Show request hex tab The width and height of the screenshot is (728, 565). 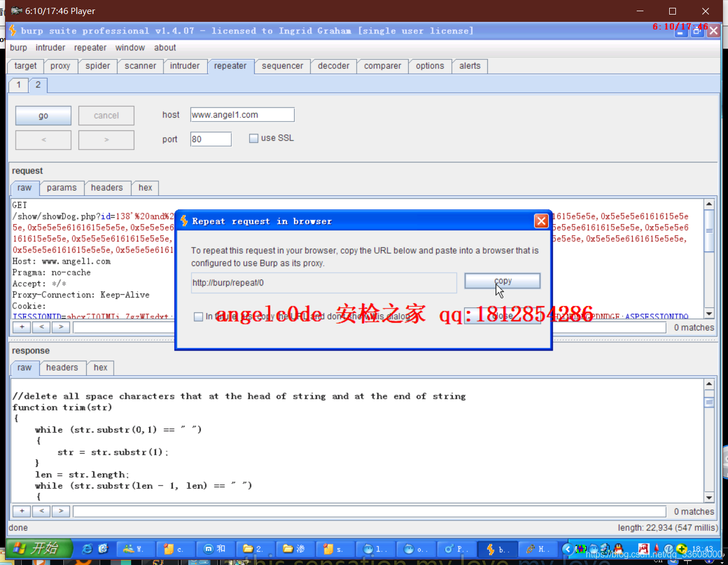click(146, 188)
